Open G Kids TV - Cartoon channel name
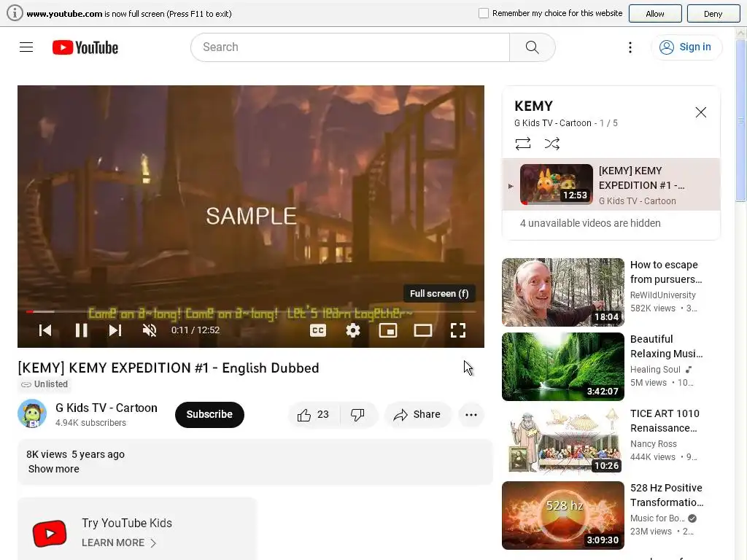This screenshot has width=747, height=560. (107, 408)
